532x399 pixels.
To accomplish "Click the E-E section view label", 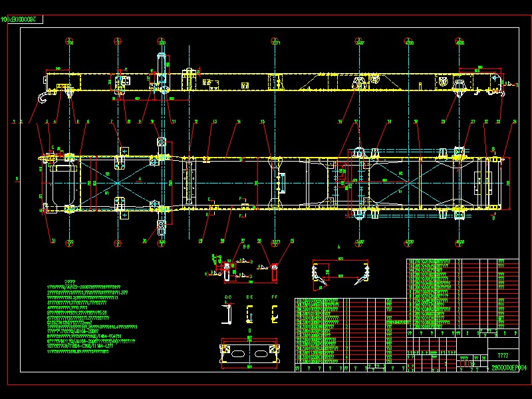I will click(249, 297).
